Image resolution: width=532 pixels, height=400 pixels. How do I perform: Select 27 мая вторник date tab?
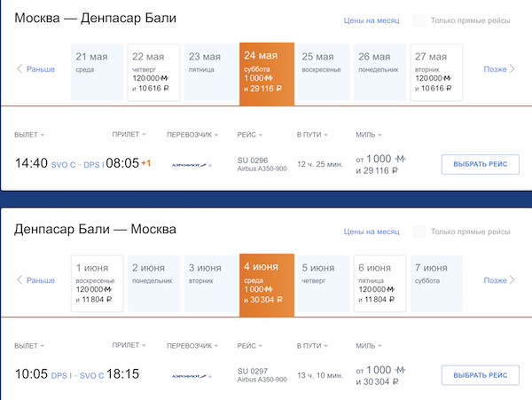point(437,72)
